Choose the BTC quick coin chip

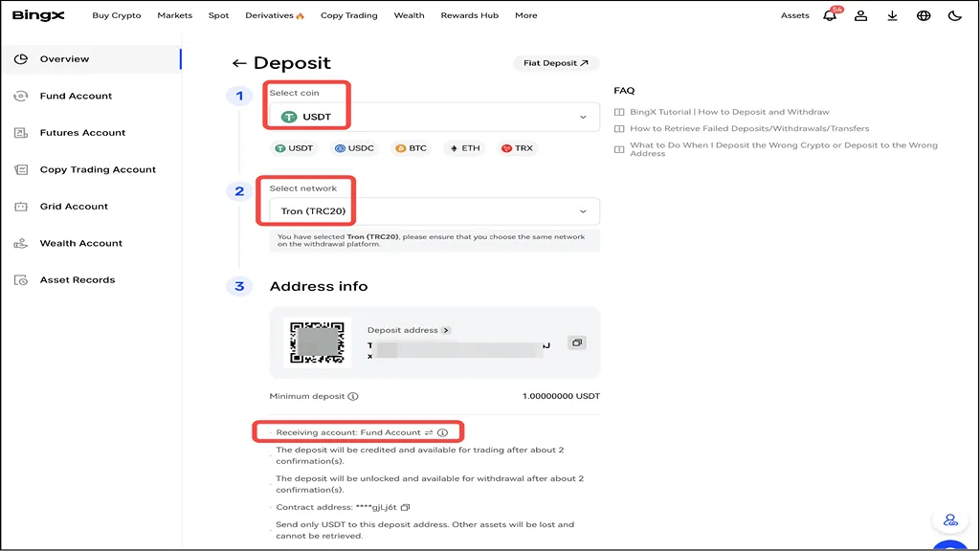coord(411,148)
